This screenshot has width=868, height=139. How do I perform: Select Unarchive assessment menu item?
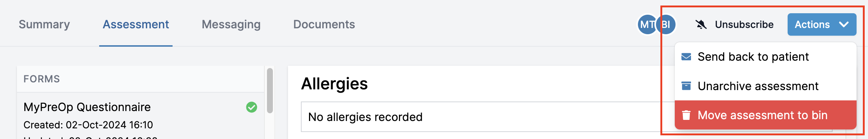(765, 86)
